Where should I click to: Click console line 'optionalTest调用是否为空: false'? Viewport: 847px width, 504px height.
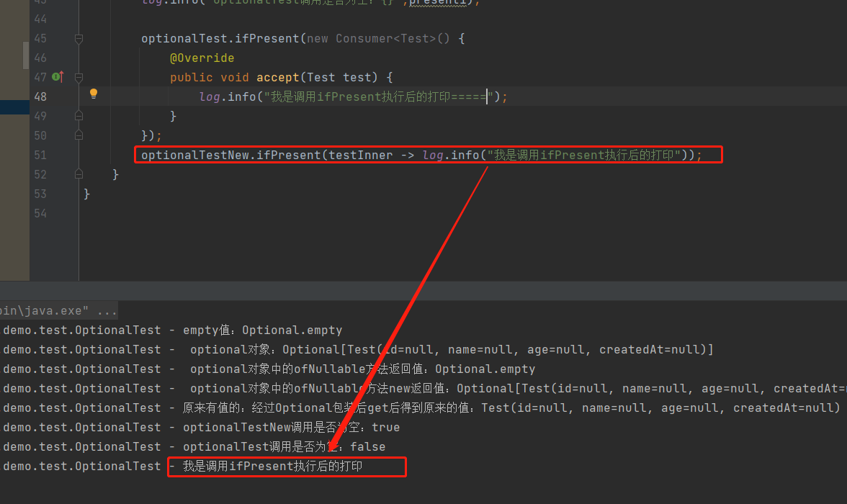tap(194, 446)
